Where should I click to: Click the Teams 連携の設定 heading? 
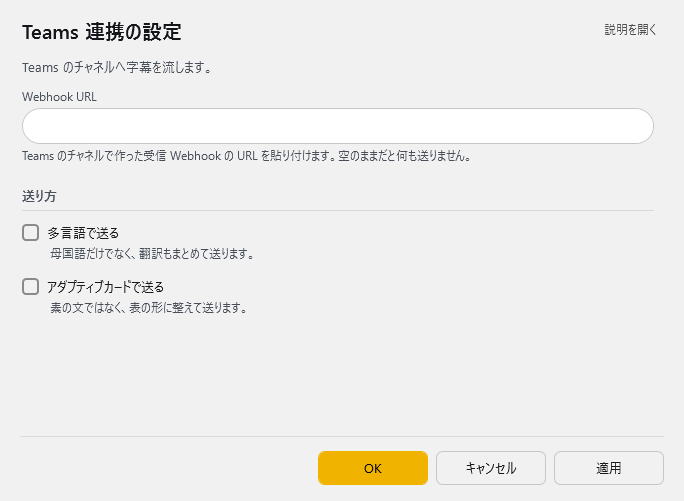tap(102, 32)
